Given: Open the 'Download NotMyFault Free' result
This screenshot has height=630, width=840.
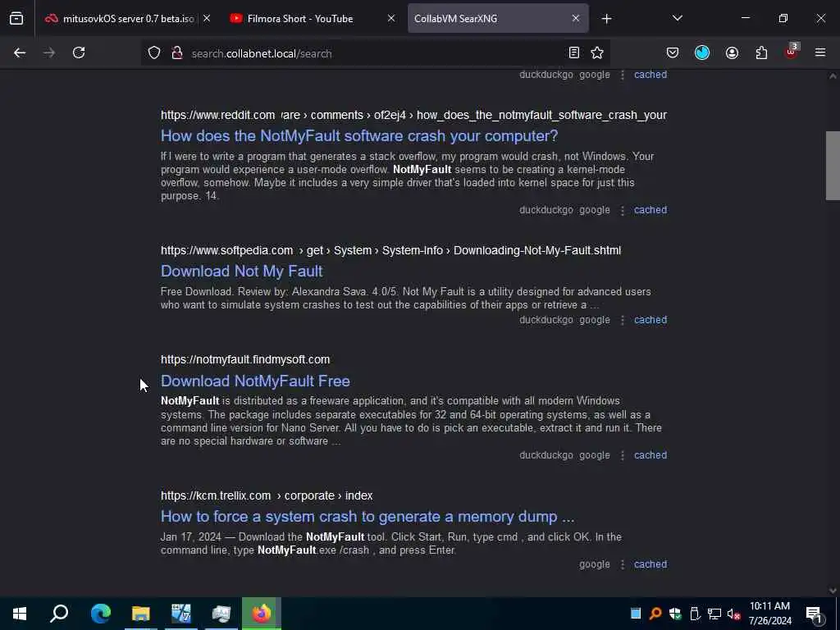Looking at the screenshot, I should pyautogui.click(x=256, y=381).
